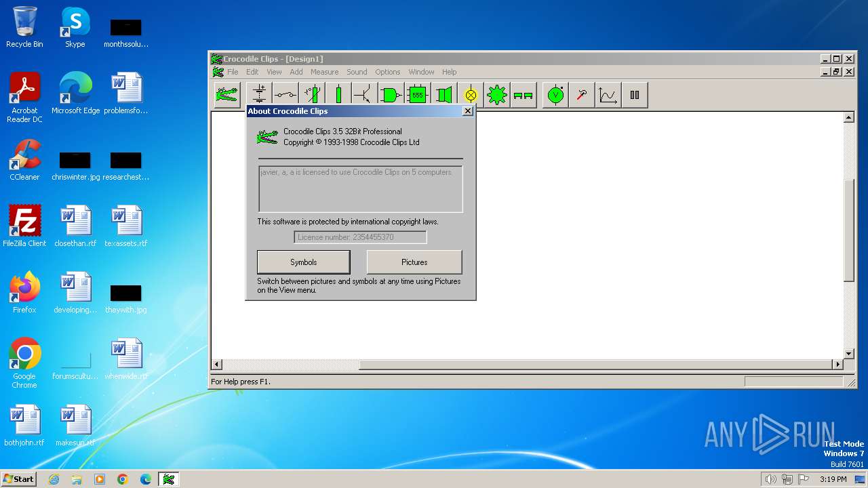Click the vertical scrollbar down arrow
The height and width of the screenshot is (488, 868).
pyautogui.click(x=849, y=354)
